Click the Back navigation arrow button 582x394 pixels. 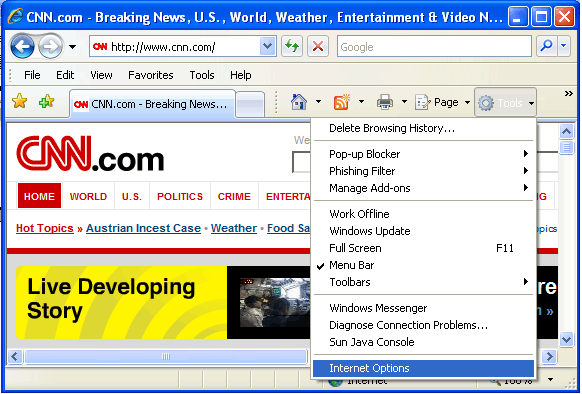[x=22, y=46]
